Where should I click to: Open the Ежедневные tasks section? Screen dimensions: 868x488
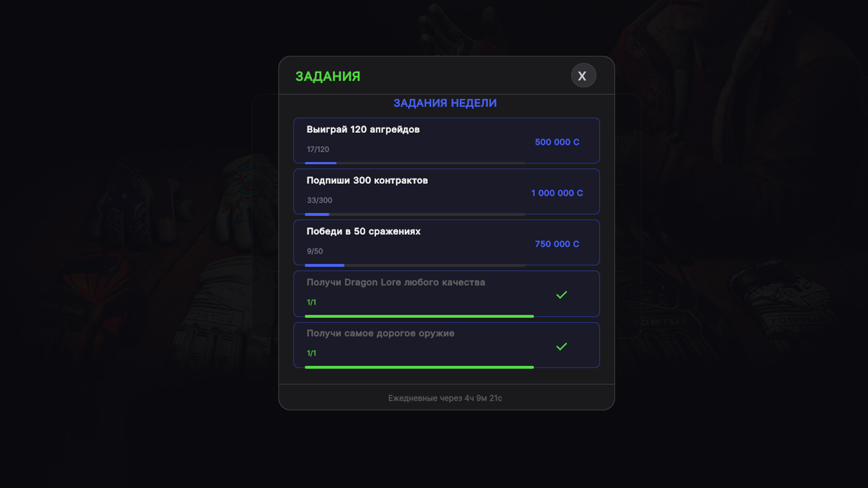pos(445,398)
